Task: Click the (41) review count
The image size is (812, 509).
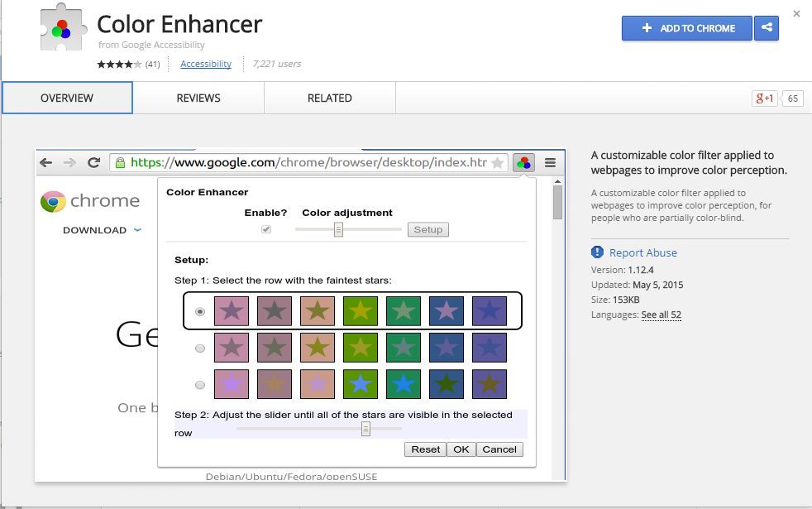Action: coord(152,65)
